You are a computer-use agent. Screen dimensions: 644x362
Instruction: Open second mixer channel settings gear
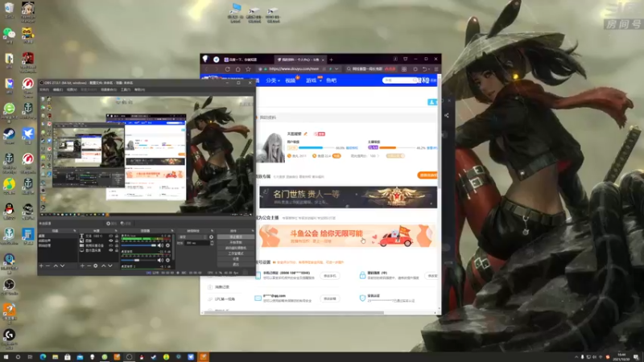tap(167, 260)
